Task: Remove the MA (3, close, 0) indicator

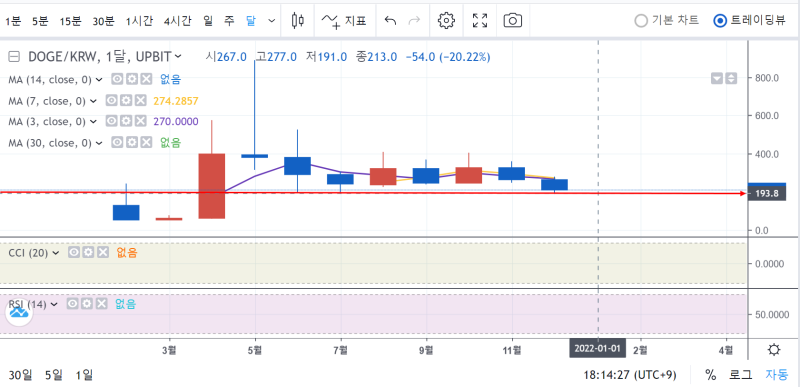Action: pos(140,121)
